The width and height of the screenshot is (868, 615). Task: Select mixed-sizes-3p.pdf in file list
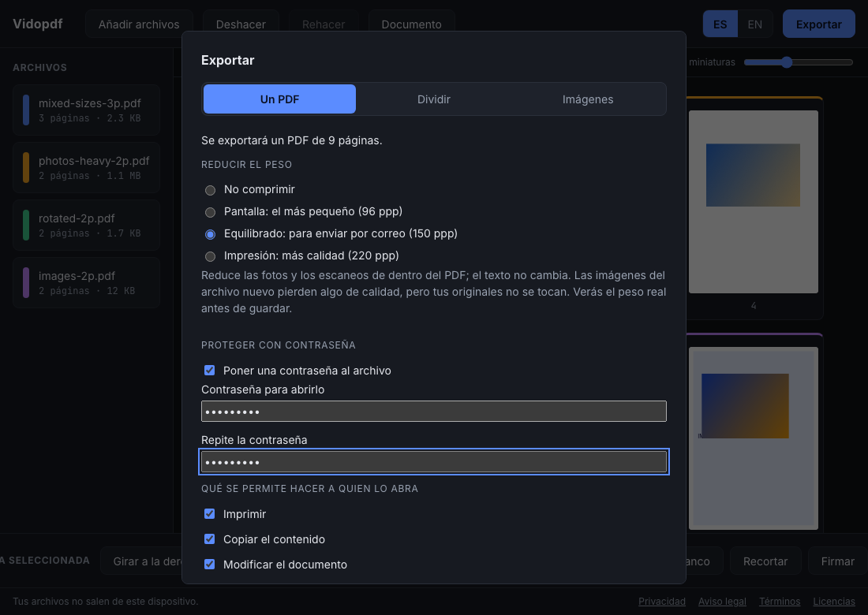(86, 110)
